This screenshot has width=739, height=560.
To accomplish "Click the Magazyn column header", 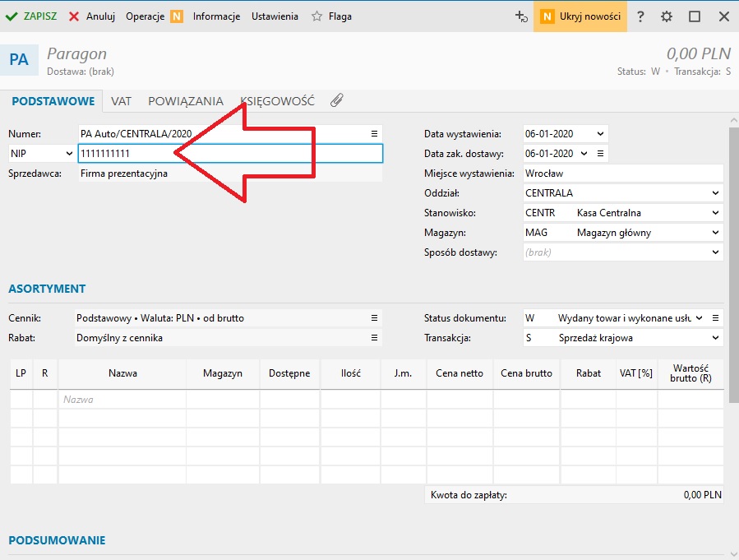I will [x=223, y=373].
